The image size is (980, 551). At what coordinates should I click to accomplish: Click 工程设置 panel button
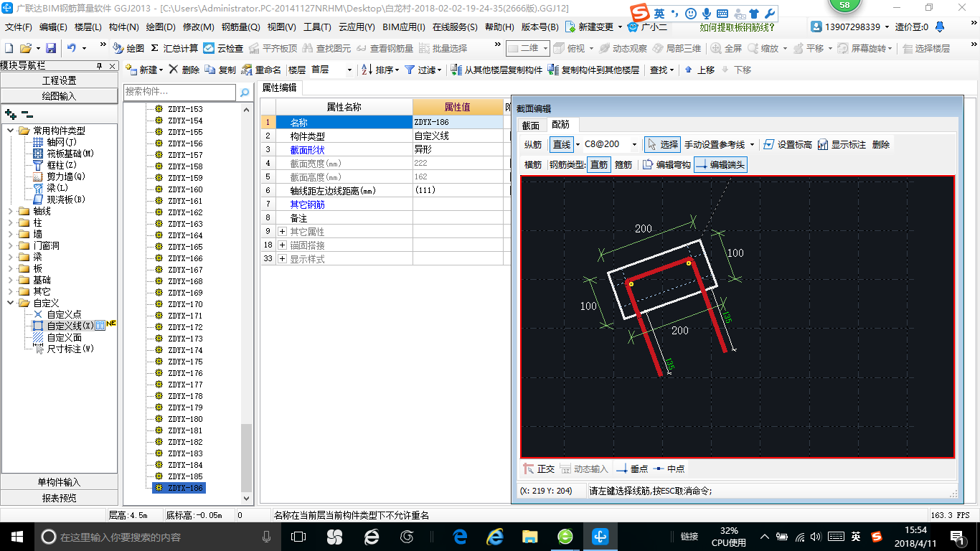(60, 80)
